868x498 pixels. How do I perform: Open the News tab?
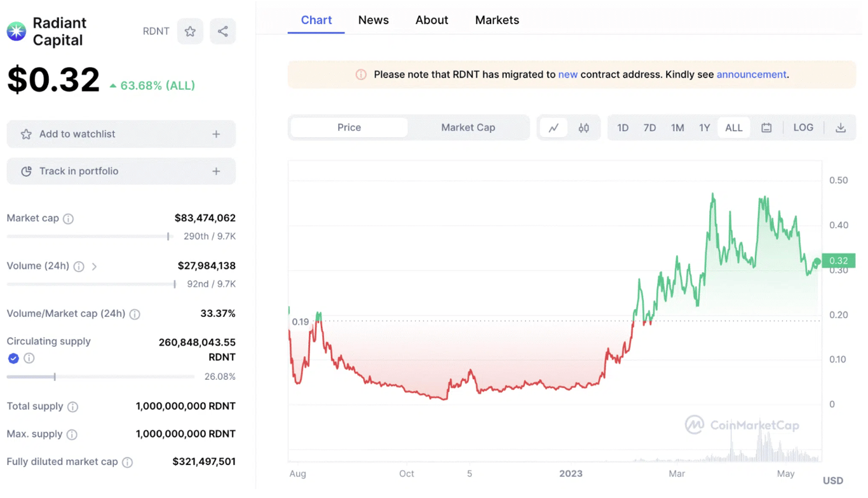(x=373, y=20)
